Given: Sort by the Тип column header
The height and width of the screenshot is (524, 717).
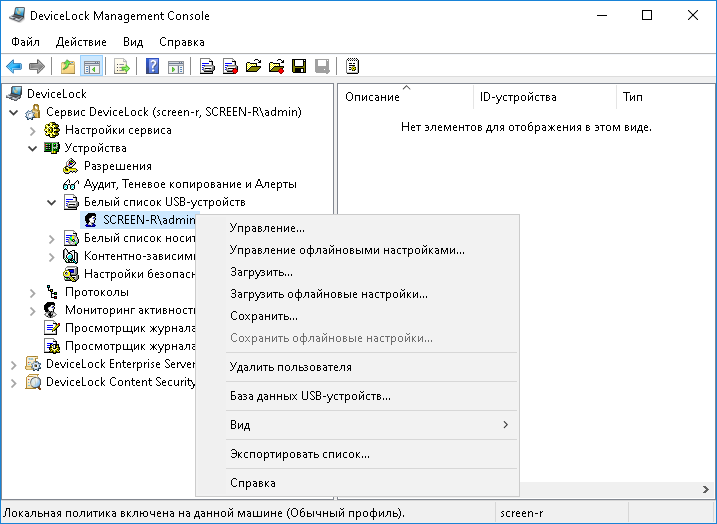Looking at the screenshot, I should click(x=665, y=97).
